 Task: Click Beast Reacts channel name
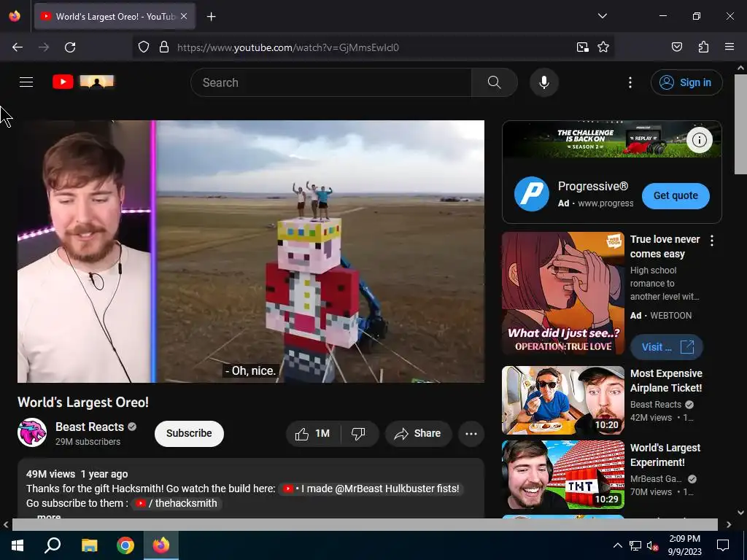[x=90, y=427]
